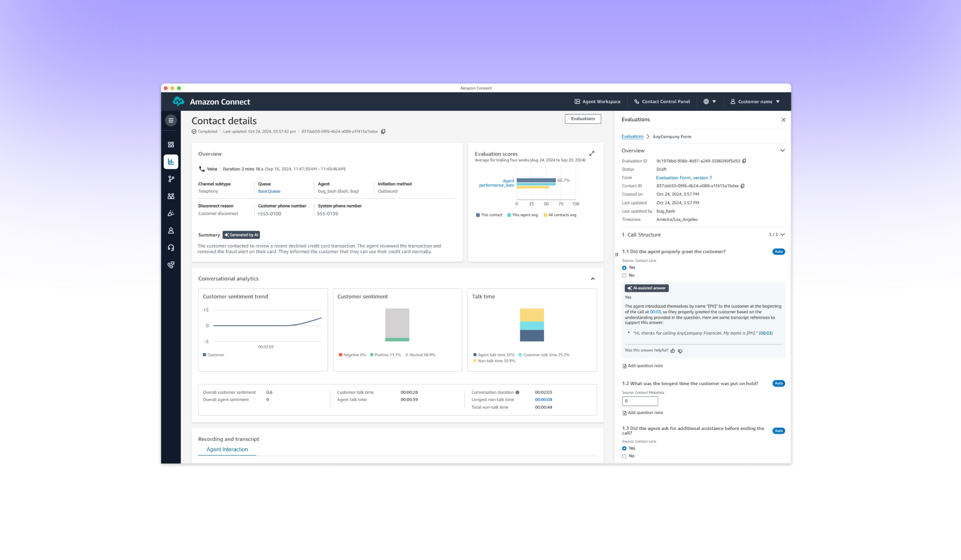961x560 pixels.
Task: Click the thumbs up for the AI-assisted answer
Action: (x=673, y=351)
